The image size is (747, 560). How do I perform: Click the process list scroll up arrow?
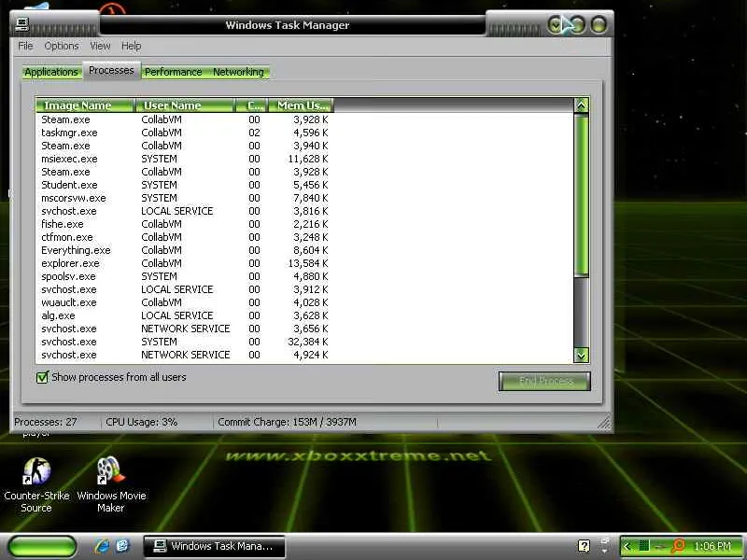[581, 105]
